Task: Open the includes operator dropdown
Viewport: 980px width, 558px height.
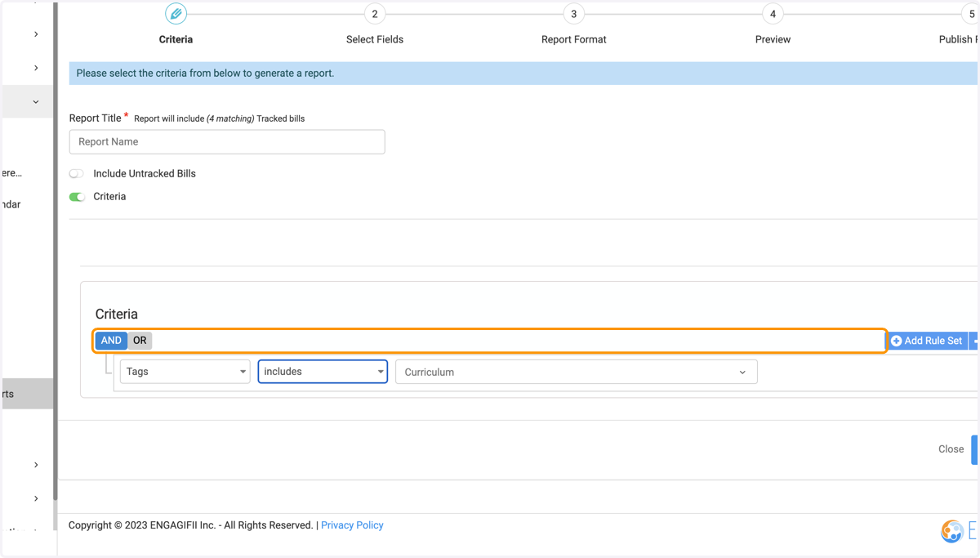Action: click(x=323, y=372)
